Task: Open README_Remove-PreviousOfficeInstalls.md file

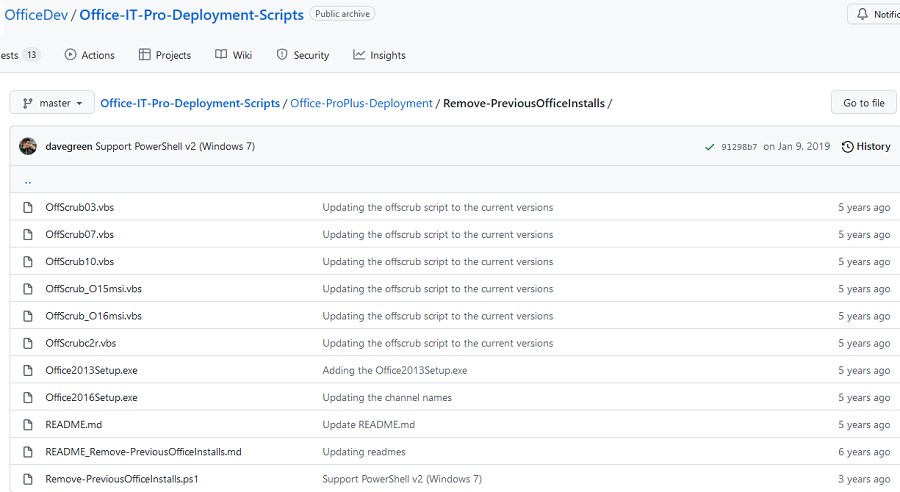Action: (143, 452)
